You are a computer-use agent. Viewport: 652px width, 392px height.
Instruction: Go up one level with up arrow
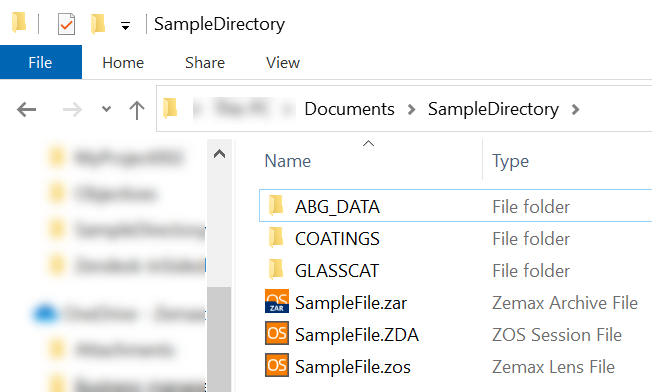pos(137,110)
